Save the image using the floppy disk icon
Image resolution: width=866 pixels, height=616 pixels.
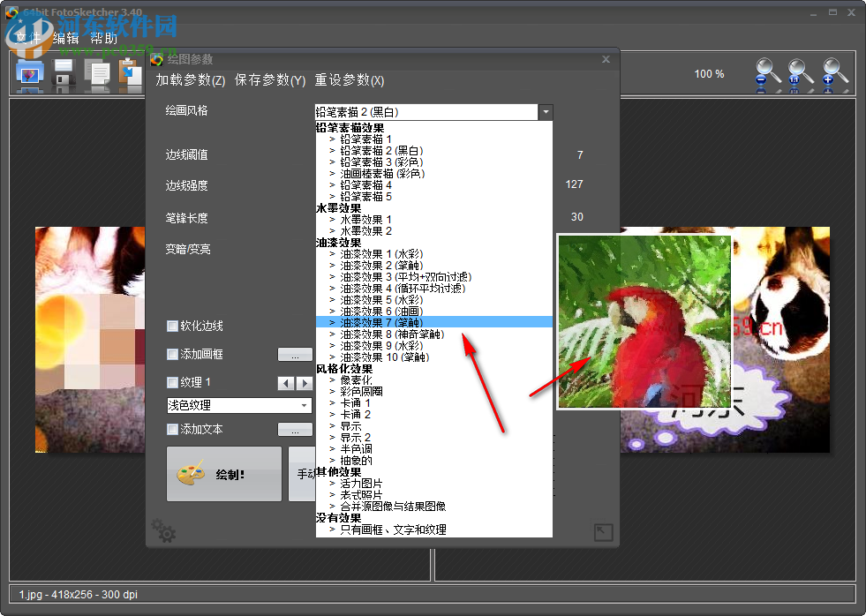pyautogui.click(x=64, y=74)
